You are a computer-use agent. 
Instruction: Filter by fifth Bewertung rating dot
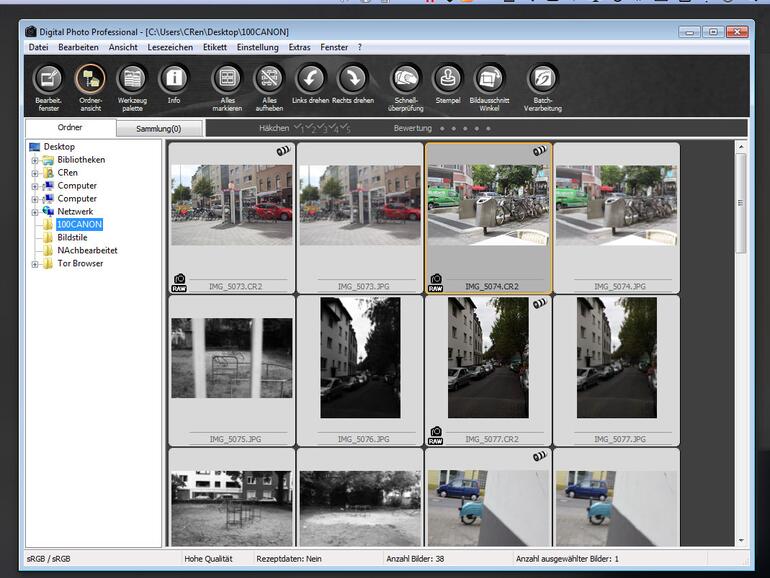click(488, 129)
